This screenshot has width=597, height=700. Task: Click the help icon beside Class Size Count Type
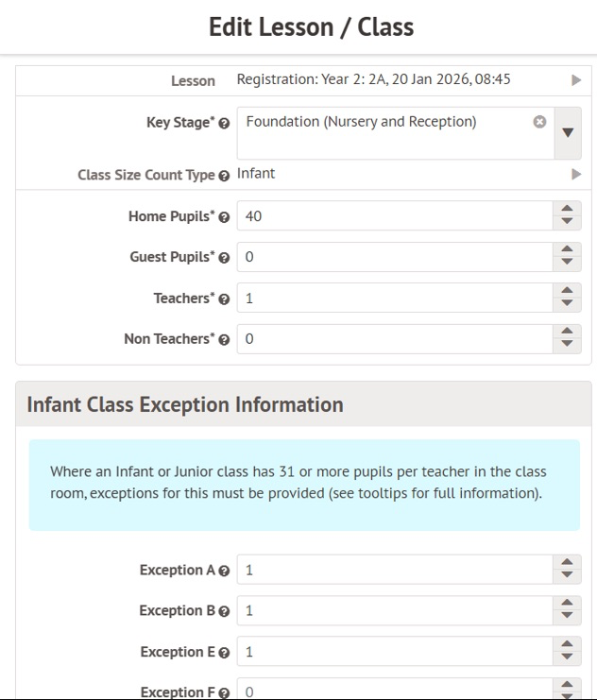click(224, 176)
